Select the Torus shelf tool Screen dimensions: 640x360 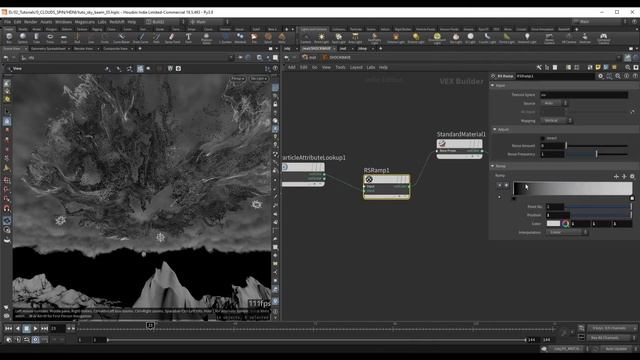click(x=50, y=38)
